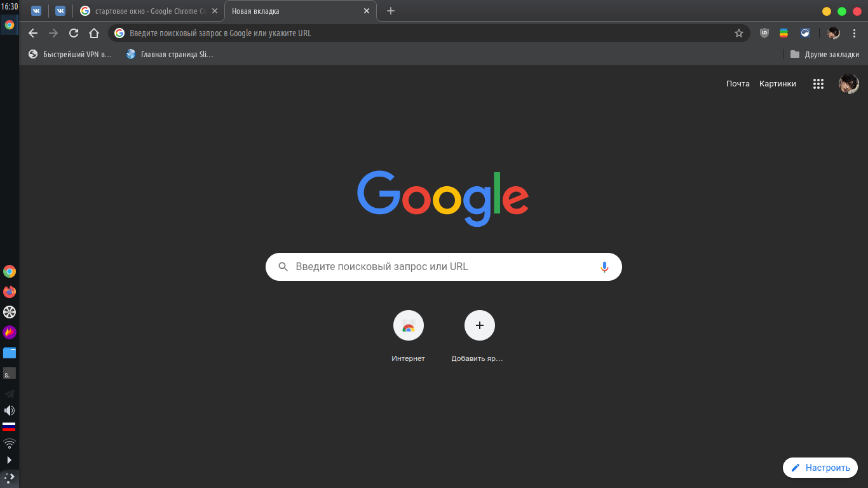Click the magnifier icon in search box
Image resolution: width=868 pixels, height=488 pixels.
point(283,267)
